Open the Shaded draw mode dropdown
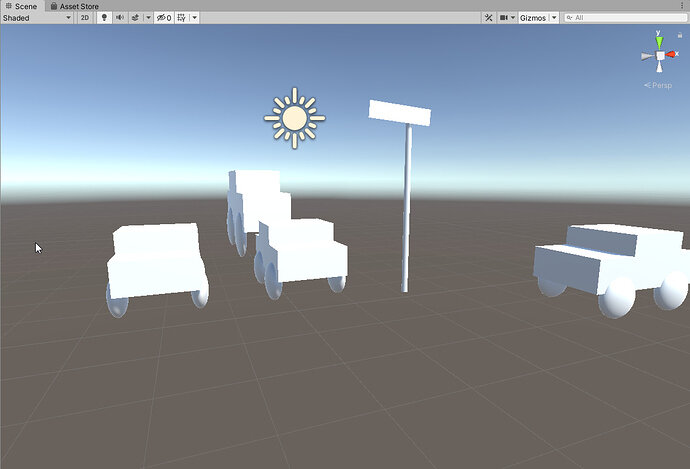The image size is (690, 469). point(37,18)
